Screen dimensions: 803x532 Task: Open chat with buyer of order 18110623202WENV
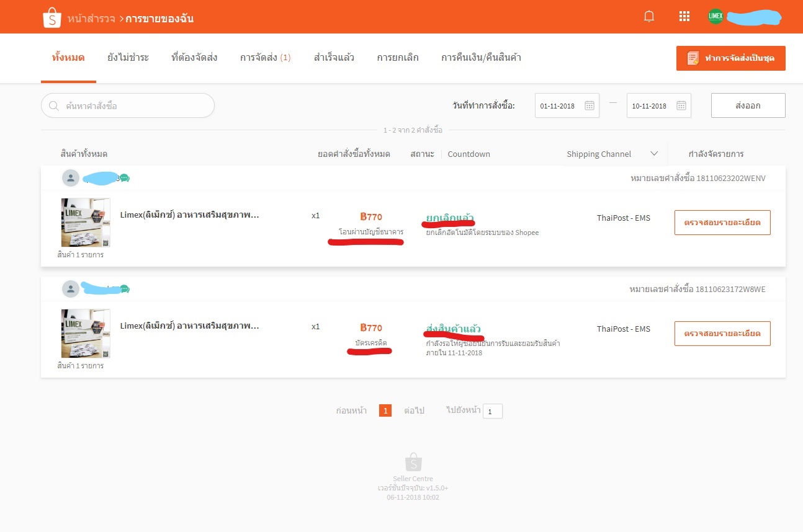tap(124, 179)
